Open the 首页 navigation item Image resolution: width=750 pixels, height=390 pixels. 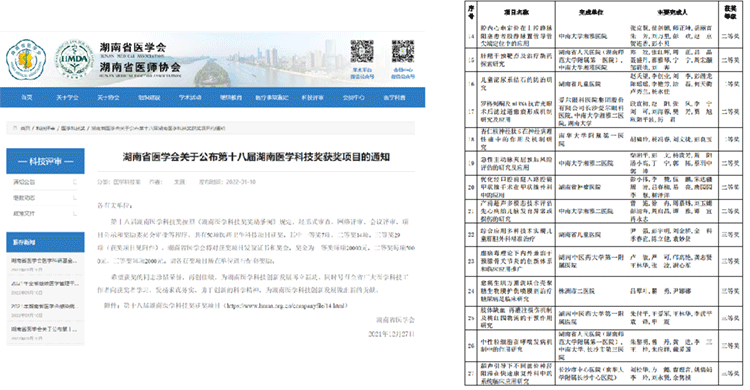(27, 98)
